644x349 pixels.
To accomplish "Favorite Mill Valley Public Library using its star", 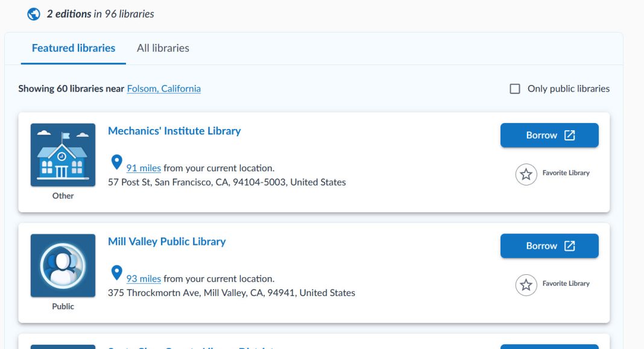I will point(526,284).
